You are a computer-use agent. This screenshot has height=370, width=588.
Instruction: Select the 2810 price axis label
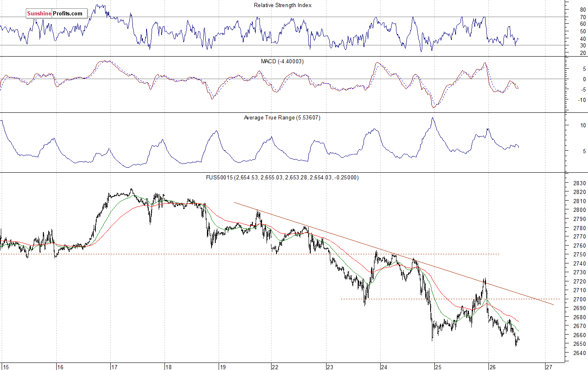[580, 201]
